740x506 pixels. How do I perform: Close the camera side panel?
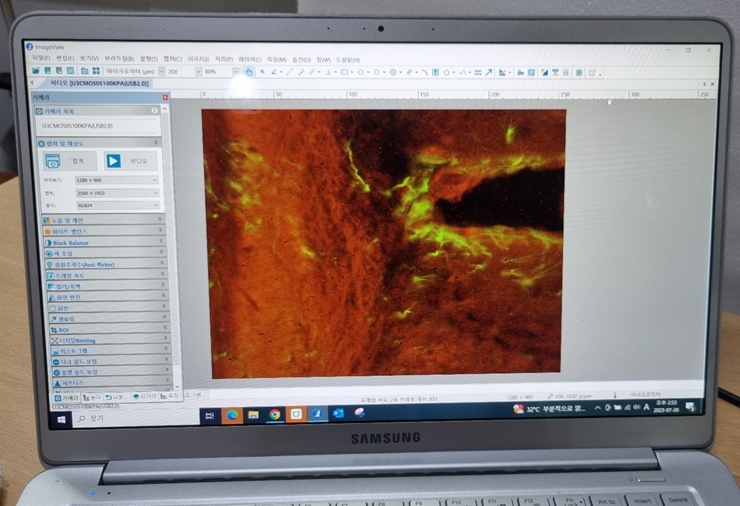pos(164,99)
